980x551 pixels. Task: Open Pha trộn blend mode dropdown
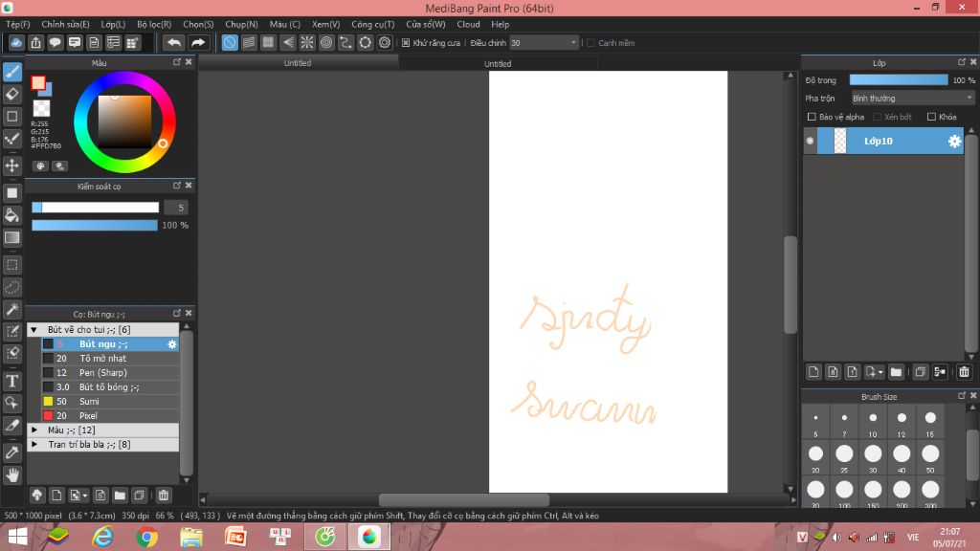912,99
